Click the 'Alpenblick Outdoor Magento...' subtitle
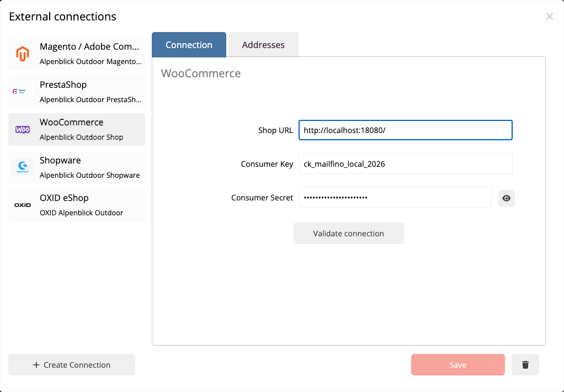The image size is (564, 392). coord(91,61)
